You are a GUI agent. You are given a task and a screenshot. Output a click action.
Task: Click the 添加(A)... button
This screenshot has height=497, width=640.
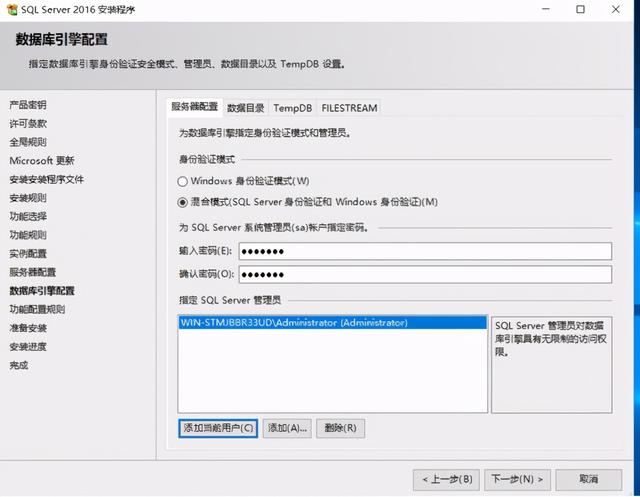coord(287,428)
